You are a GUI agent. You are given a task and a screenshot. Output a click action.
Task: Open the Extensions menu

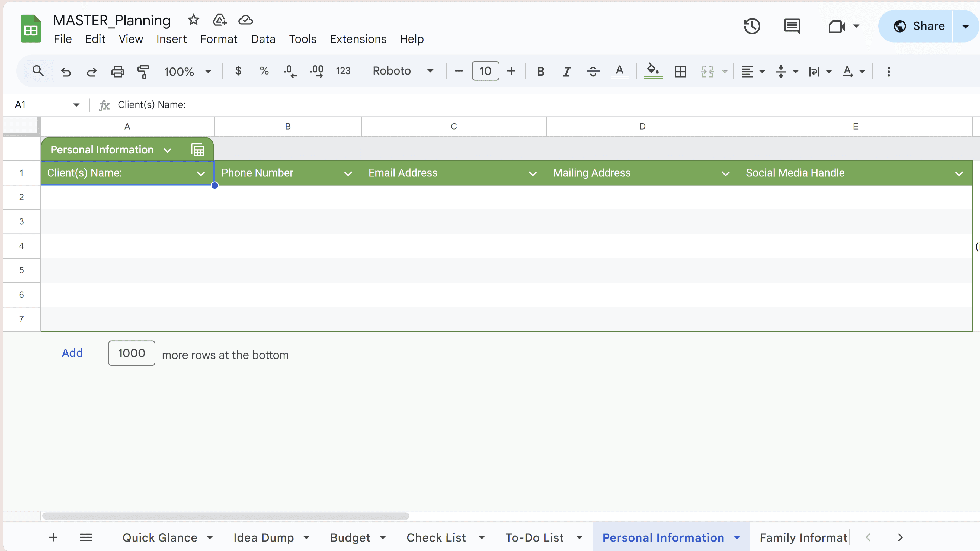[358, 39]
